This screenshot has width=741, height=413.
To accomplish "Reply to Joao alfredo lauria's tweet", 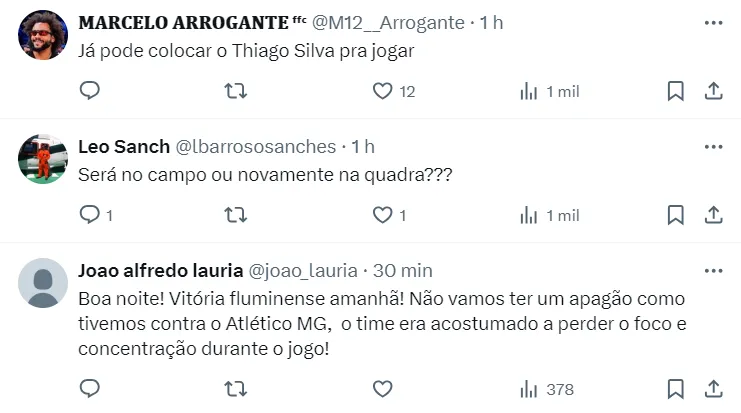I will (x=89, y=389).
